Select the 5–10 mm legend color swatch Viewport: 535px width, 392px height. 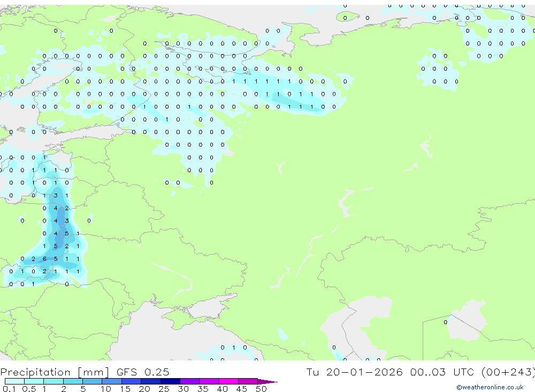(93, 381)
